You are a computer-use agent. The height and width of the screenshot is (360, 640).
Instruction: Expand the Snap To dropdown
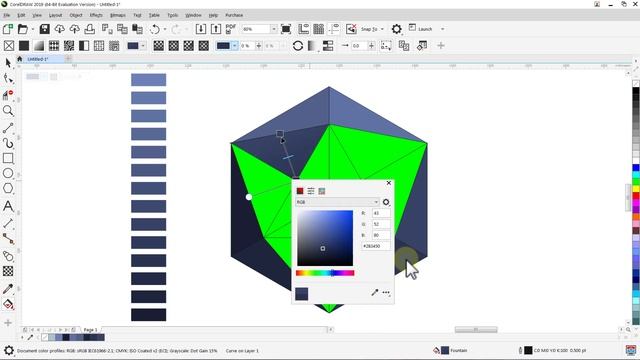382,29
